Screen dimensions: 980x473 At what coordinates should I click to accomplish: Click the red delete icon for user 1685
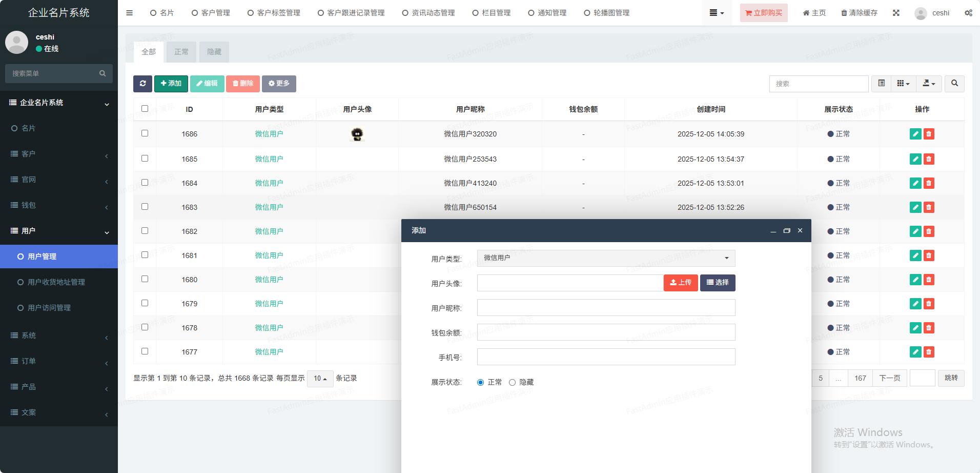tap(929, 159)
